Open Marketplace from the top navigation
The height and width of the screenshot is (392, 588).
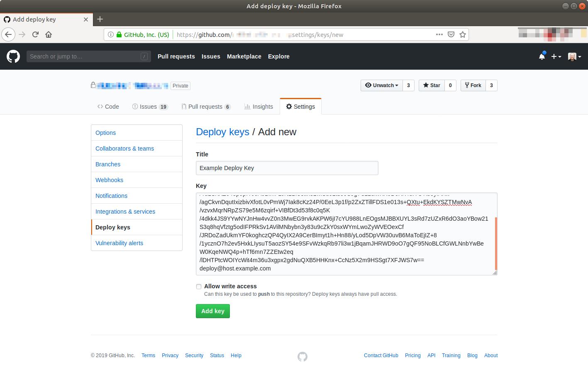tap(244, 56)
